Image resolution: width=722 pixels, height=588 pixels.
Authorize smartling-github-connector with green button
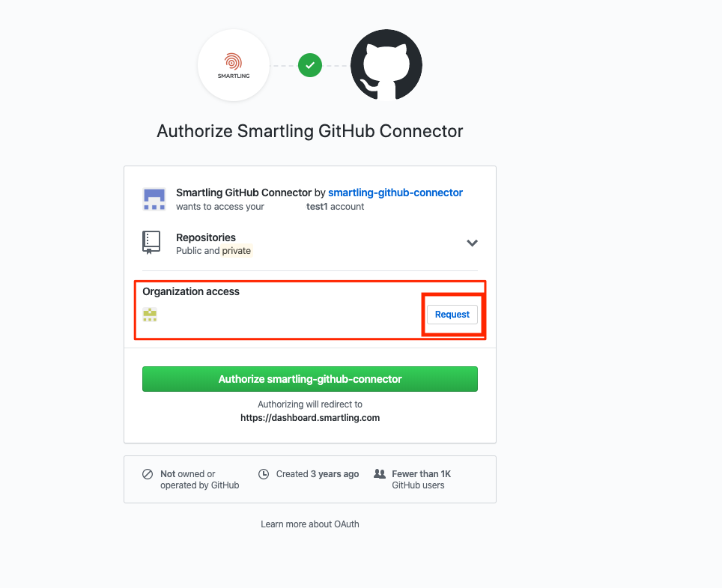point(310,379)
